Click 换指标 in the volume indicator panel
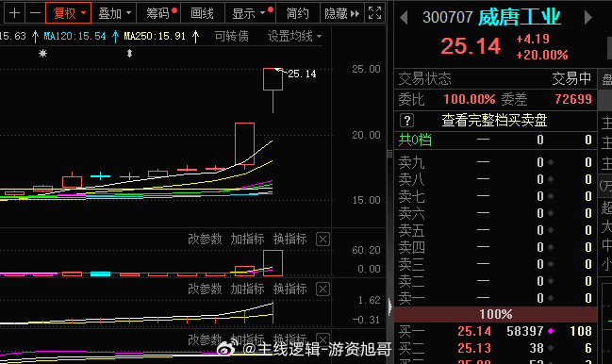The image size is (612, 364). 290,239
